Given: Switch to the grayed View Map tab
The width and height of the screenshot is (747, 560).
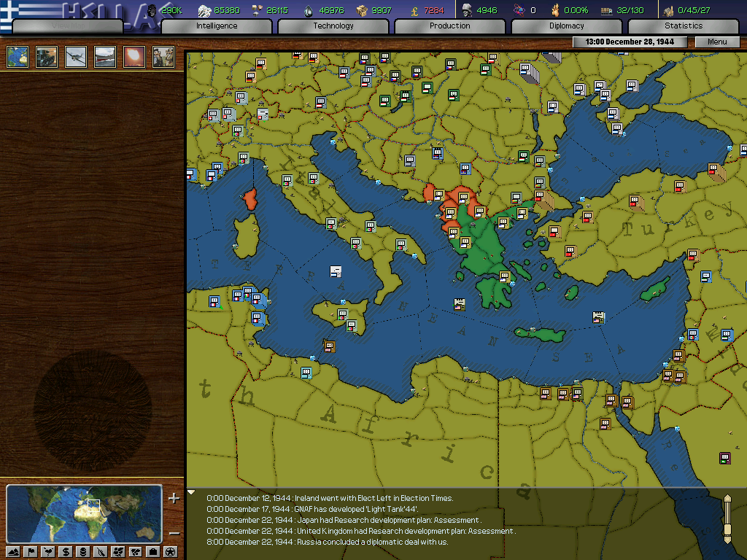Looking at the screenshot, I should pyautogui.click(x=68, y=26).
